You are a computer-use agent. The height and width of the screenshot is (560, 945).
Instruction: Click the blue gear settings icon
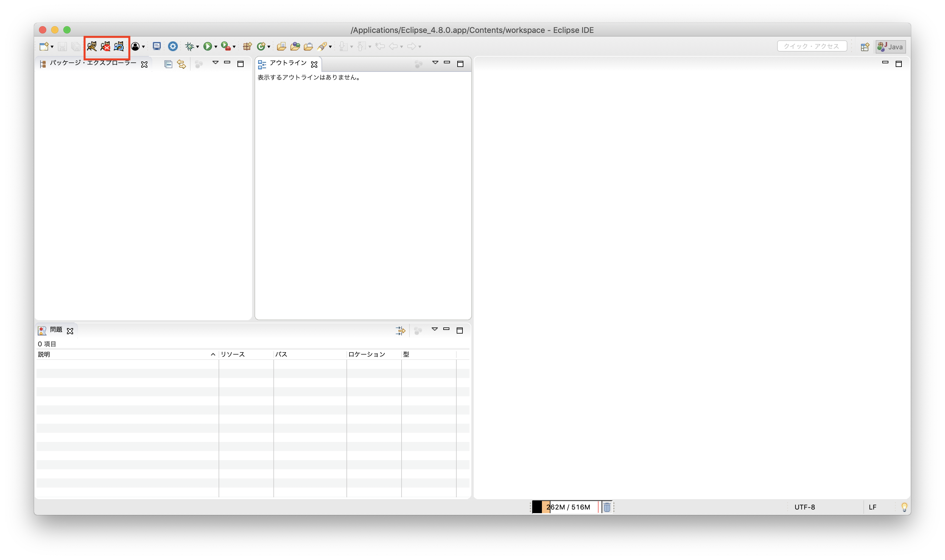click(173, 46)
